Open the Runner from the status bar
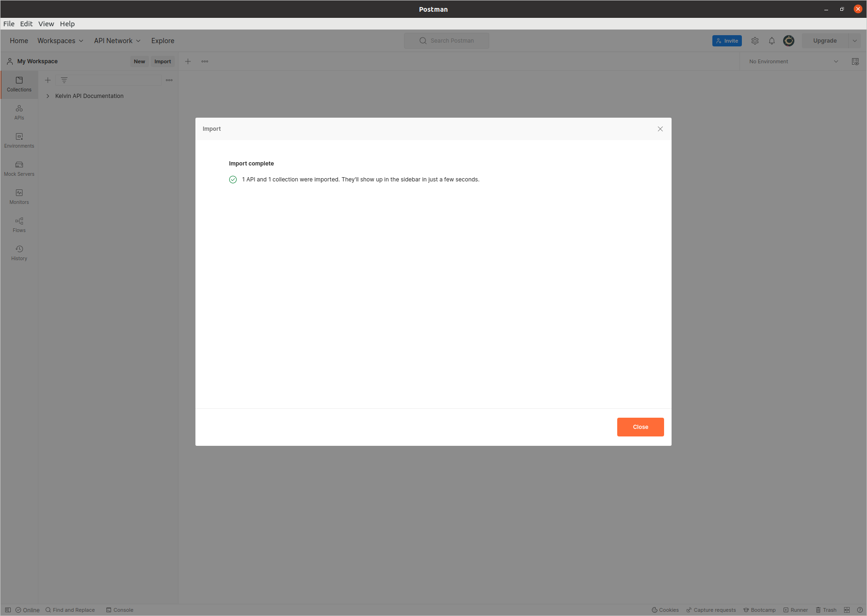 [796, 610]
